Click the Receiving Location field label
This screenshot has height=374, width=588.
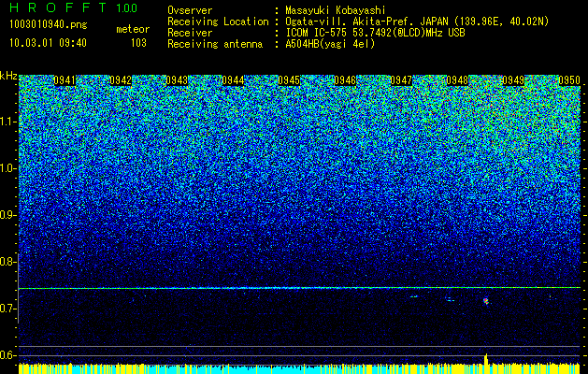coord(218,22)
